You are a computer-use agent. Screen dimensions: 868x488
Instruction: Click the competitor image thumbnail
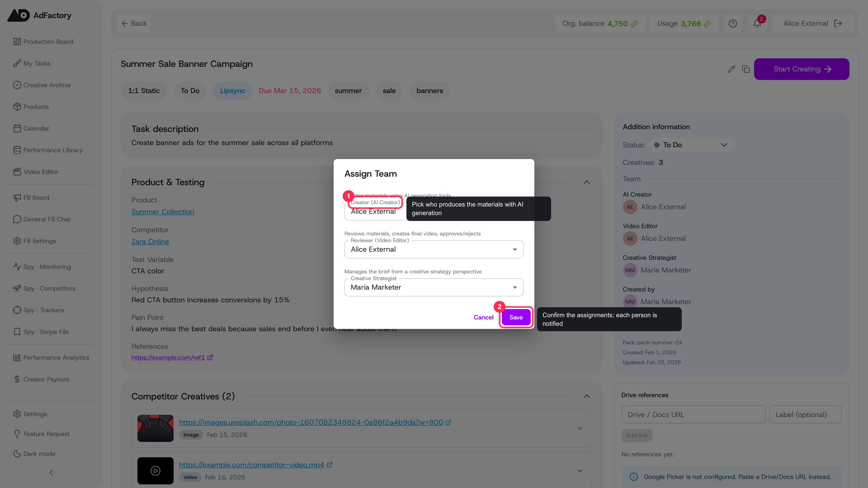click(x=155, y=429)
